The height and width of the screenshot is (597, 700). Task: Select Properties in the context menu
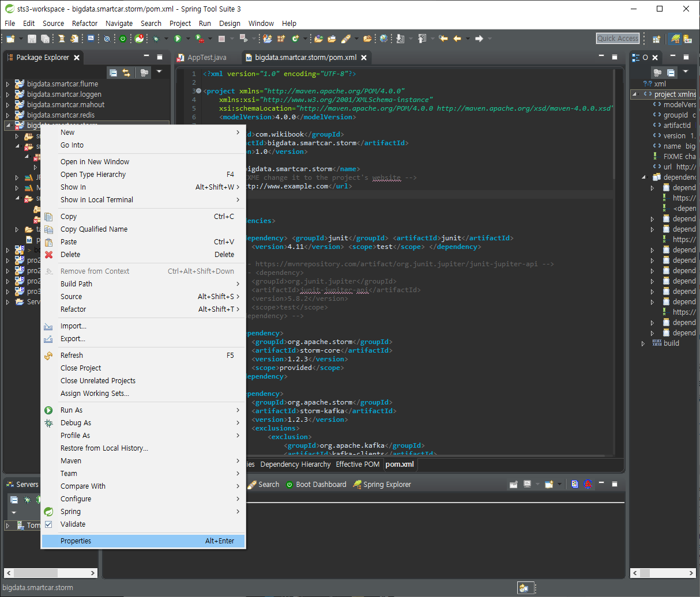(x=143, y=541)
